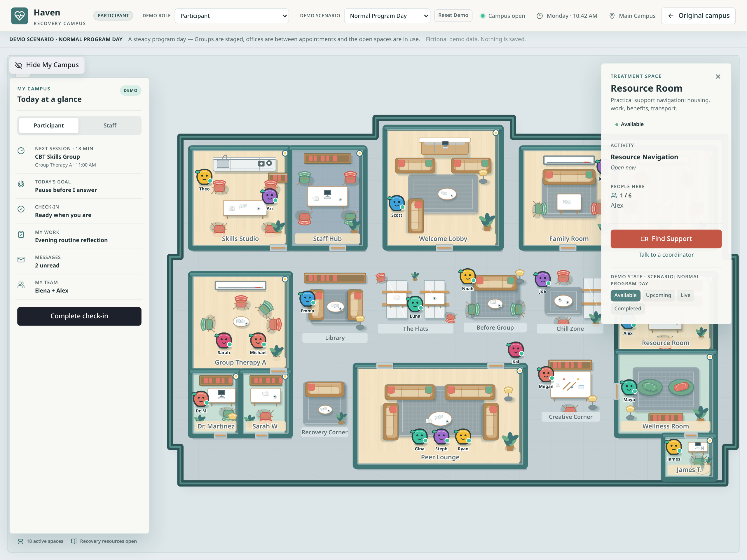Click the Reset Demo button

coord(453,15)
